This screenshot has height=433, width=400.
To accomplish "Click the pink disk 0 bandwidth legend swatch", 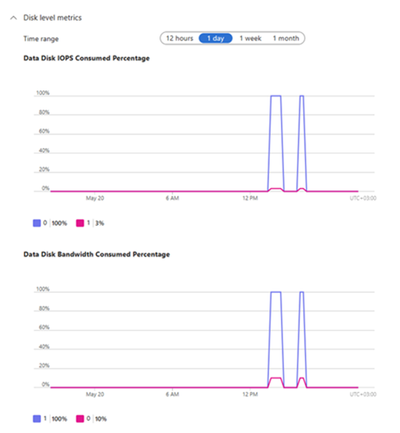I will coord(80,419).
